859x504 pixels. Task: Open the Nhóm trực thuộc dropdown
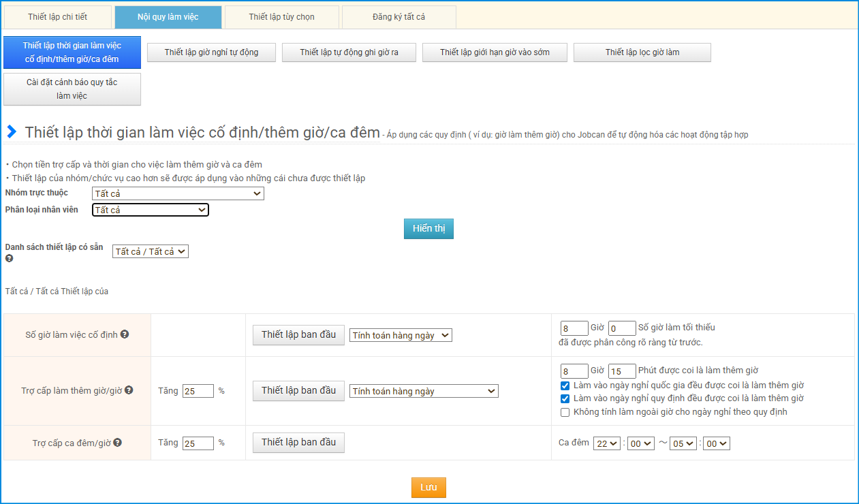point(178,193)
